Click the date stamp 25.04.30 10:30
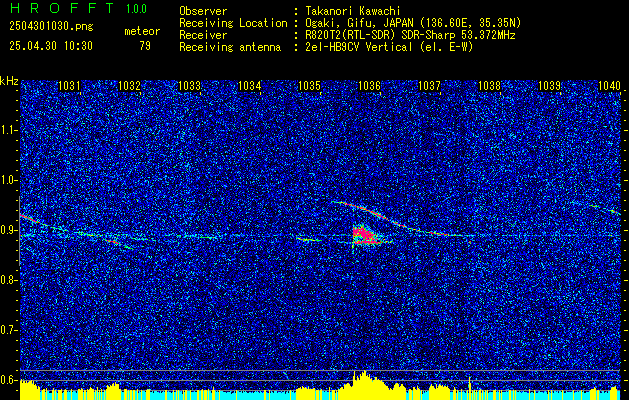The width and height of the screenshot is (629, 400). 51,46
